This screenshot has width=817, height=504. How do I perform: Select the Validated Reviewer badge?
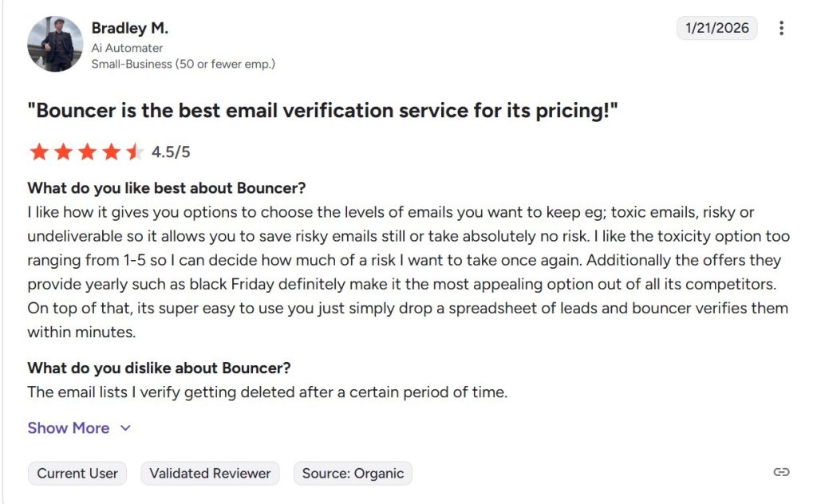click(x=210, y=473)
